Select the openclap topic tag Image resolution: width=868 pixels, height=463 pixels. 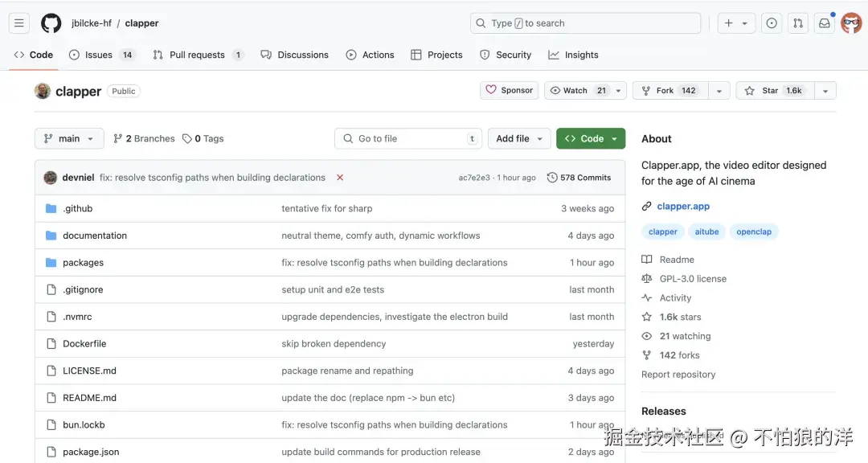click(753, 231)
